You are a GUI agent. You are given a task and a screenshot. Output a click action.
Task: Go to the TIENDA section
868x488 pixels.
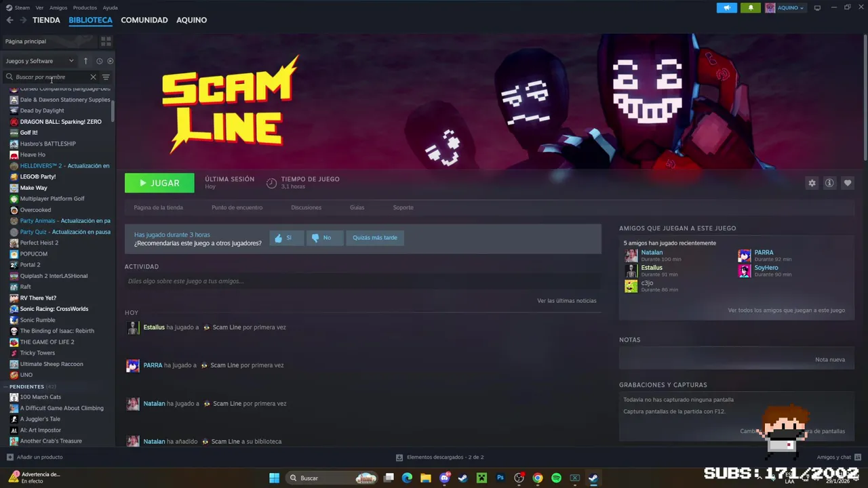tap(46, 20)
